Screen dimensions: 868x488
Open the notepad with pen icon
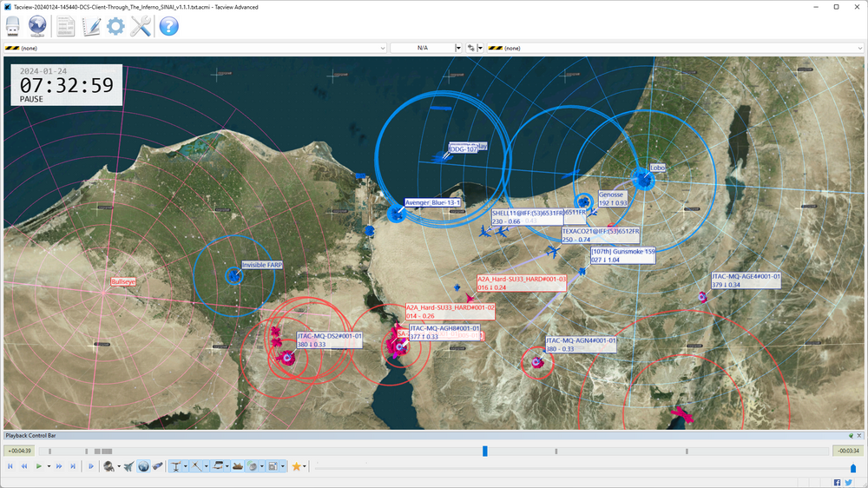click(x=91, y=26)
